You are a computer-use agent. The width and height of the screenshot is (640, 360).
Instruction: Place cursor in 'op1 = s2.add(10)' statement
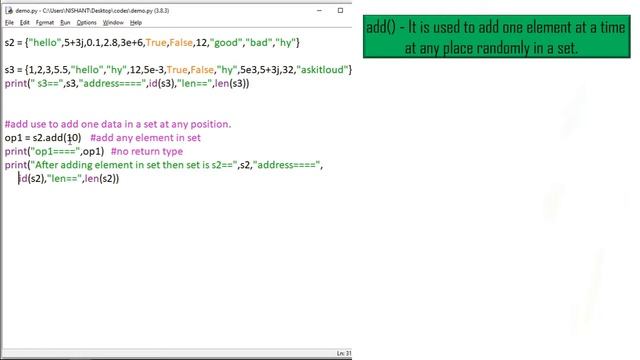tap(43, 138)
